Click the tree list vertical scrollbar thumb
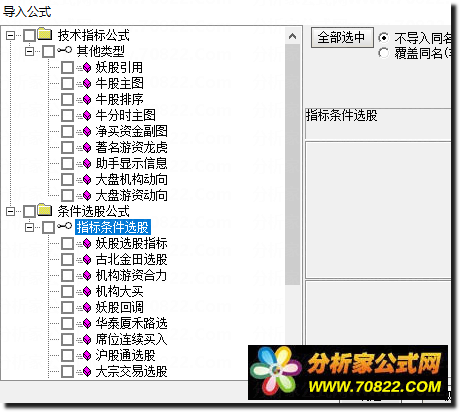The height and width of the screenshot is (412, 461). point(293,165)
